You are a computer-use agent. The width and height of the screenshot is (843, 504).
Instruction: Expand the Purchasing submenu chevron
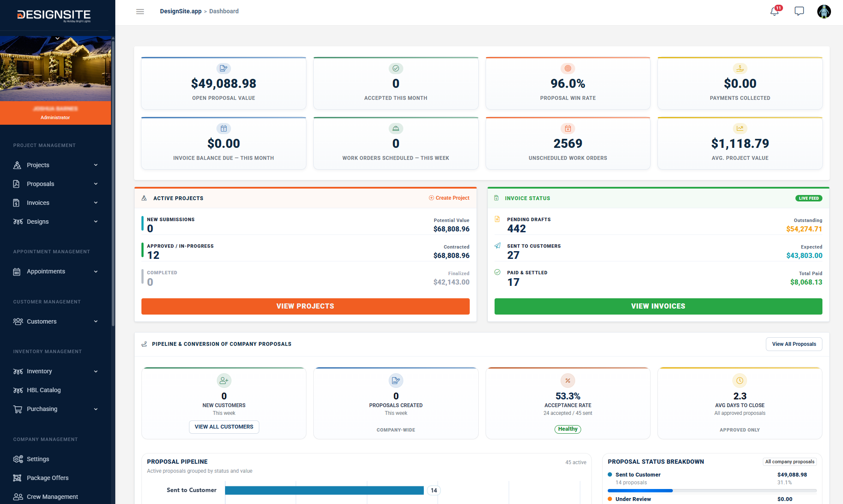click(96, 409)
